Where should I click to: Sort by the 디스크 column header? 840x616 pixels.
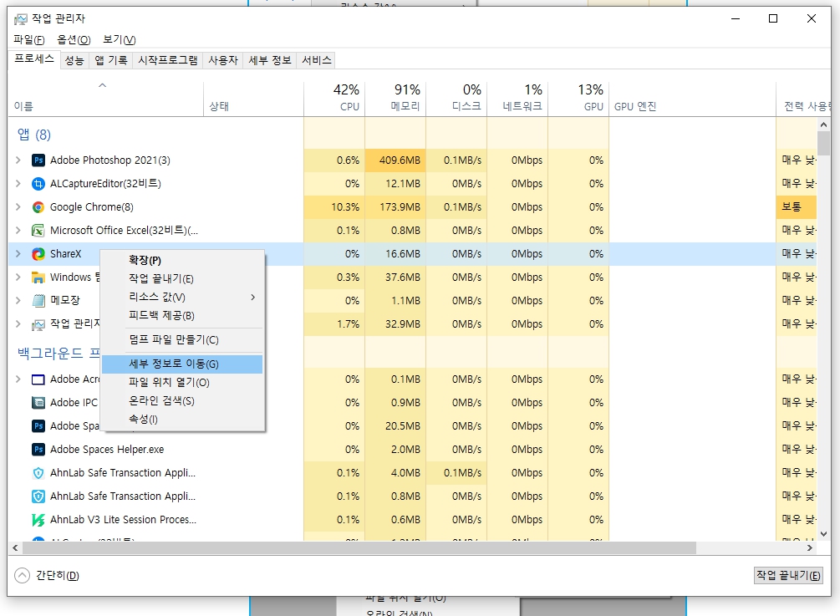[x=456, y=99]
